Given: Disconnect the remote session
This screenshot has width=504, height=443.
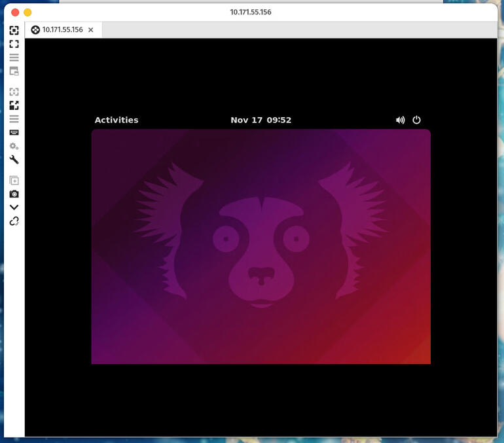Looking at the screenshot, I should coord(14,221).
